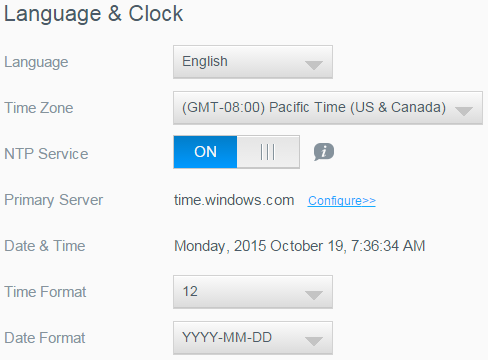Click the Language & Clock heading

pos(94,14)
